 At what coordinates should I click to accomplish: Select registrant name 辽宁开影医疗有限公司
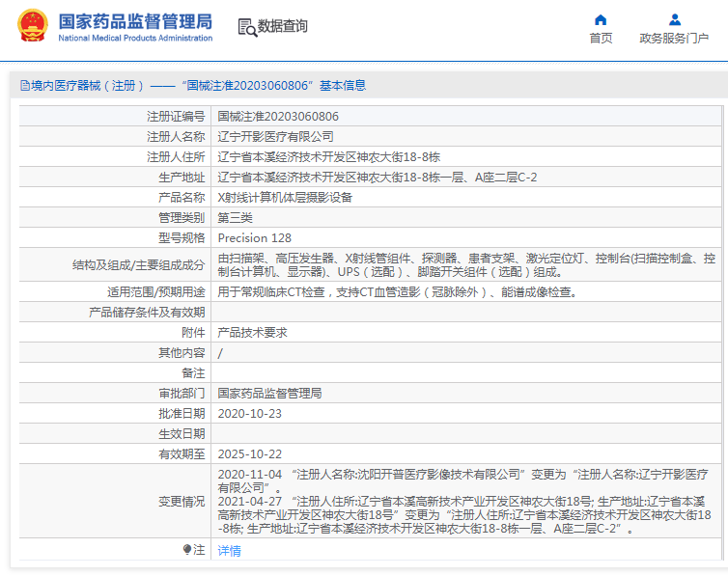[x=276, y=137]
